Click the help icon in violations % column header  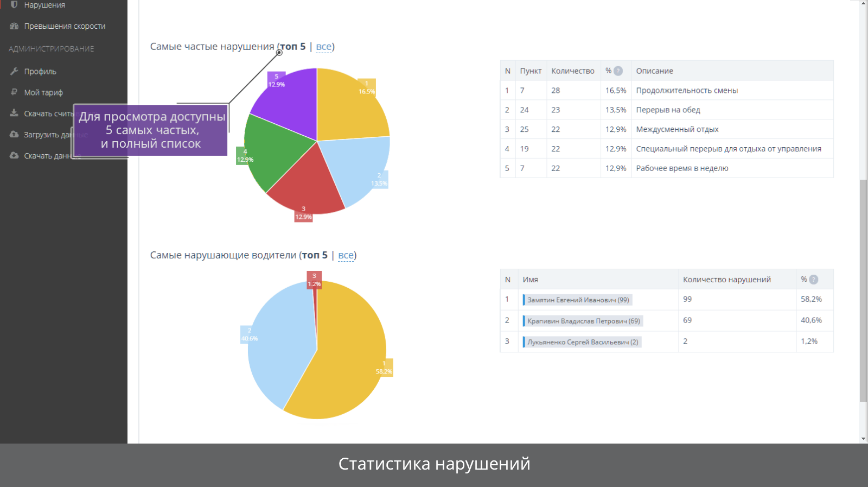(x=618, y=71)
